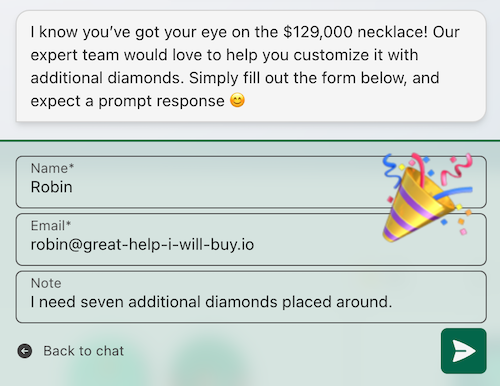Click the smiling face emoji in message
Viewport: 500px width, 386px height.
(x=237, y=100)
